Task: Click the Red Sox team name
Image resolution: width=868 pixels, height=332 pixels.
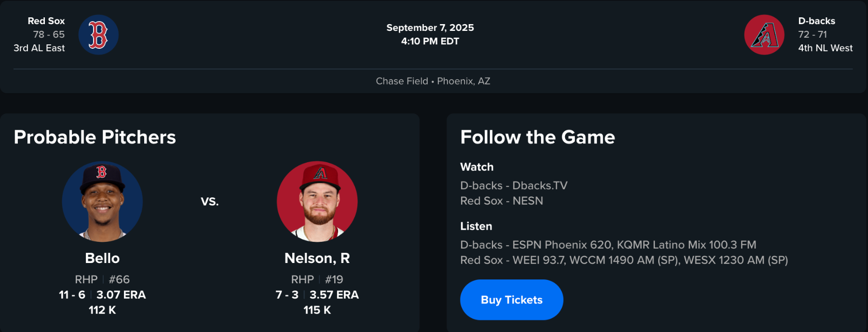Action: click(x=46, y=21)
